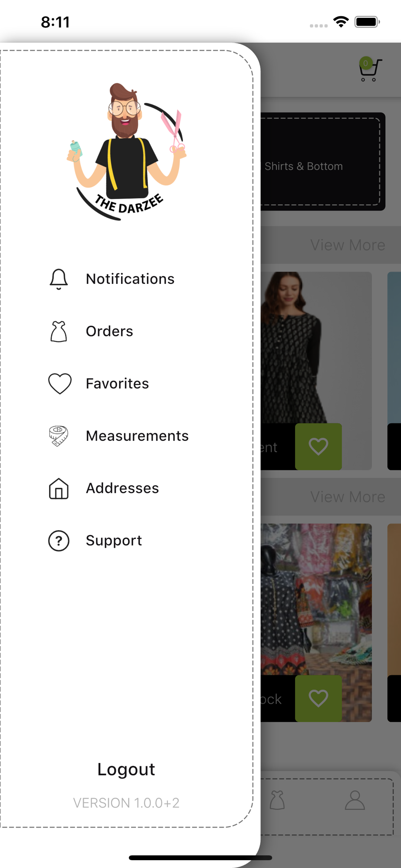Tap the Notifications bell icon

point(59,279)
